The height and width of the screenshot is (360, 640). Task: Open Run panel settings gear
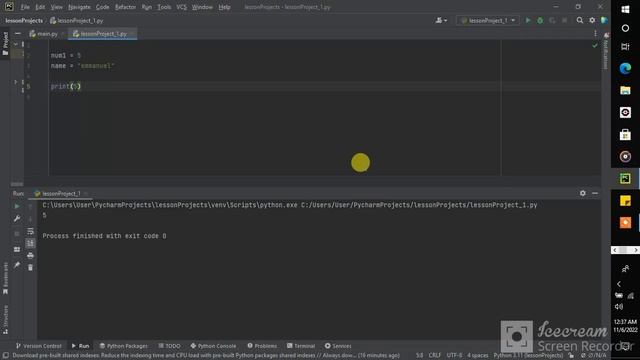(582, 193)
